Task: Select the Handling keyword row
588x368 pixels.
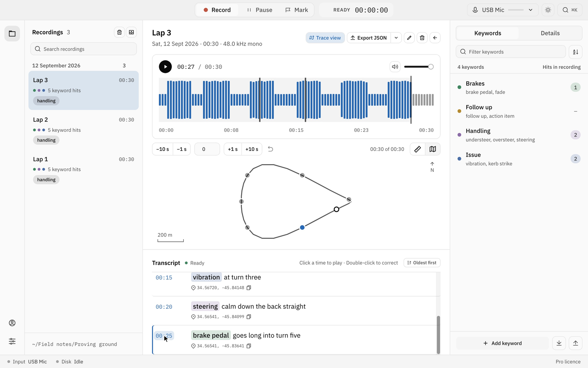Action: (x=519, y=135)
